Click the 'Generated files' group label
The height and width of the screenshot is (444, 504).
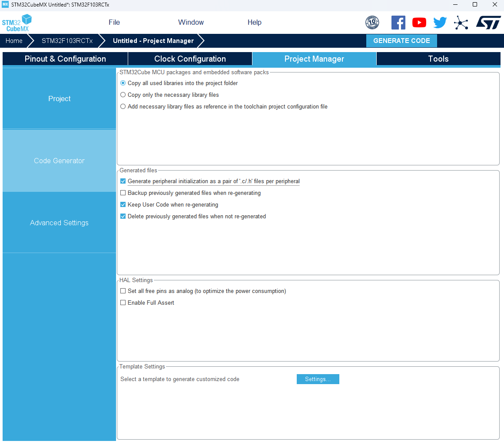pos(138,171)
